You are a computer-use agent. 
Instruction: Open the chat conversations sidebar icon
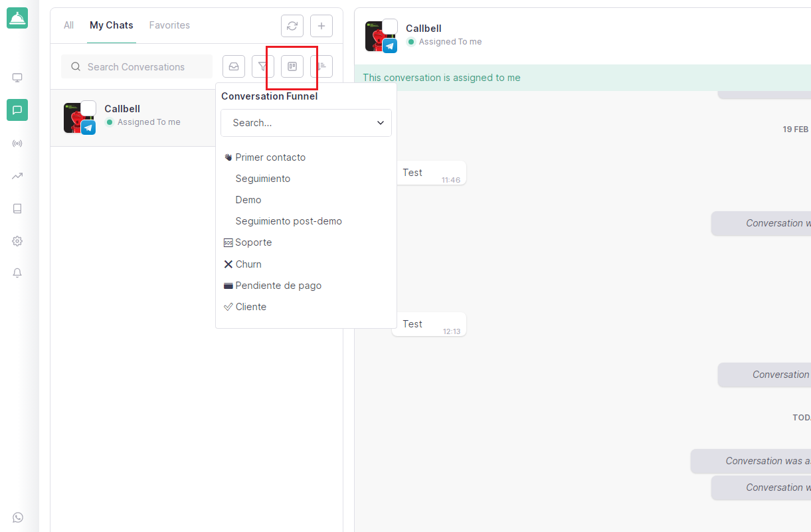pyautogui.click(x=17, y=110)
